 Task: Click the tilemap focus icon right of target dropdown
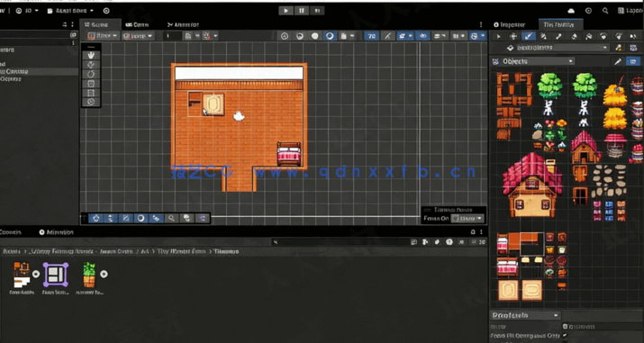(x=619, y=48)
